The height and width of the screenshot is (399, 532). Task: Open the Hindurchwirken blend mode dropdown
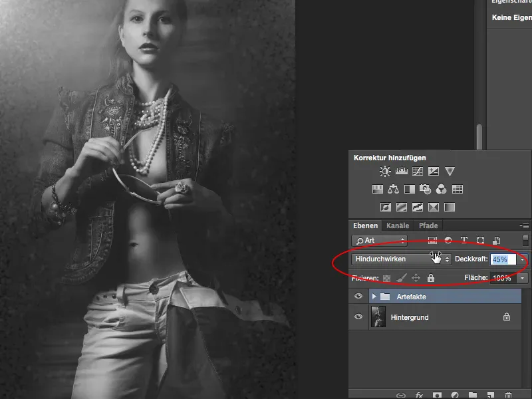coord(402,259)
